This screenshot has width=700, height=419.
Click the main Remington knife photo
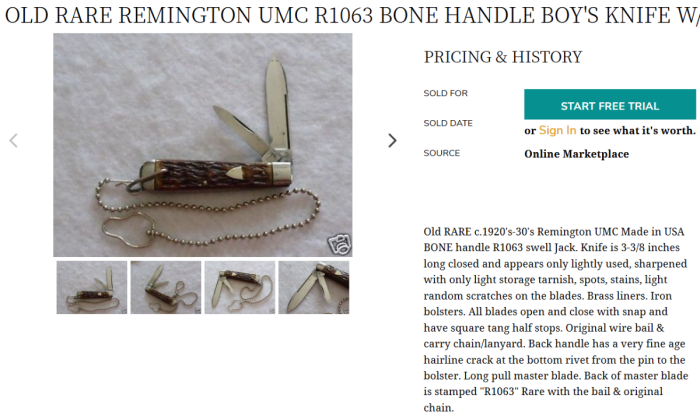[203, 145]
